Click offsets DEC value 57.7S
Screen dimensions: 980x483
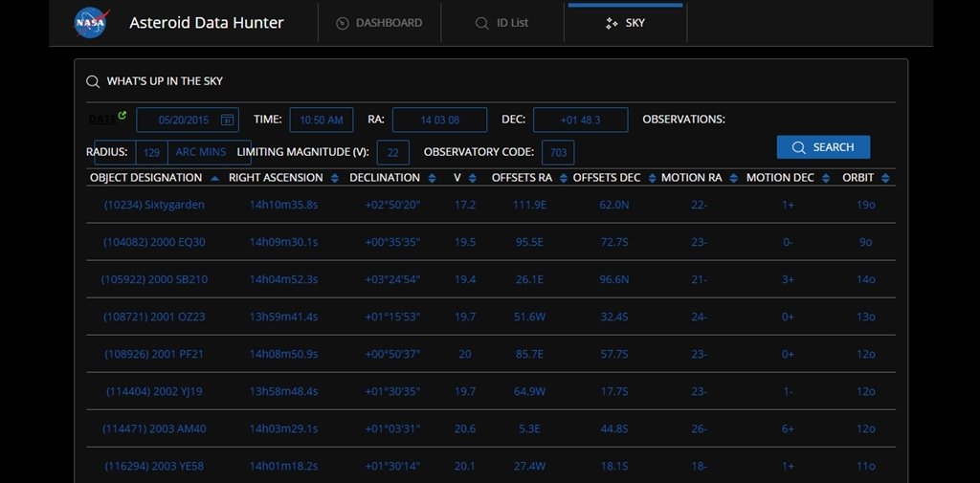pos(613,354)
